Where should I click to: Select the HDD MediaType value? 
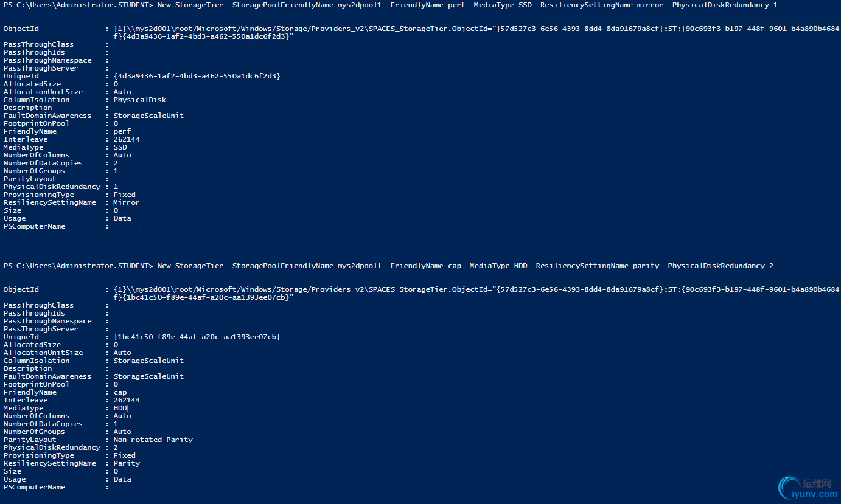tap(120, 408)
